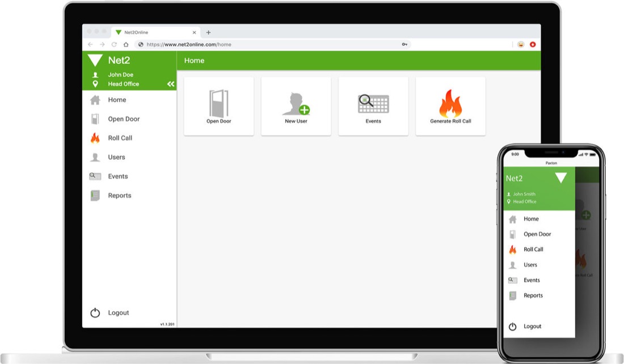
Task: Tap the white triangle logo on phone header
Action: coord(560,177)
